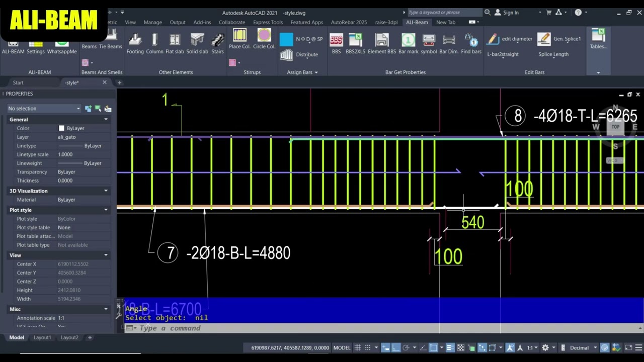Collapse the View section
644x362 pixels.
(x=106, y=255)
